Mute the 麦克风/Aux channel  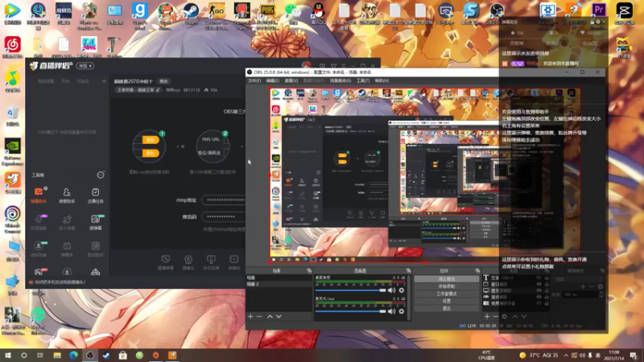[x=392, y=311]
